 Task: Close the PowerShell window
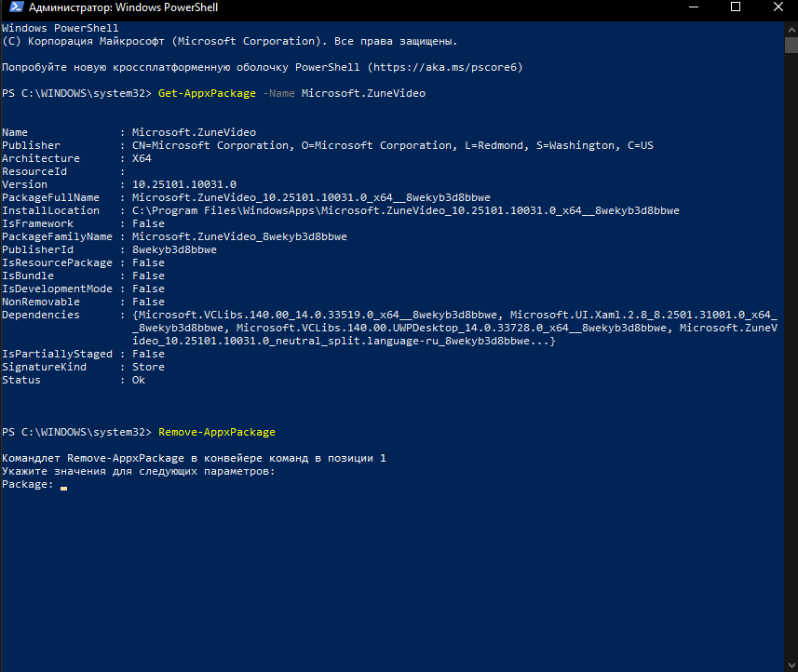tap(778, 7)
